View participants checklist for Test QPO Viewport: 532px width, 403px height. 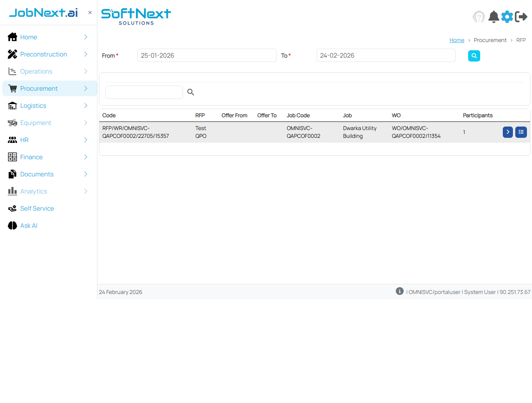[x=521, y=132]
